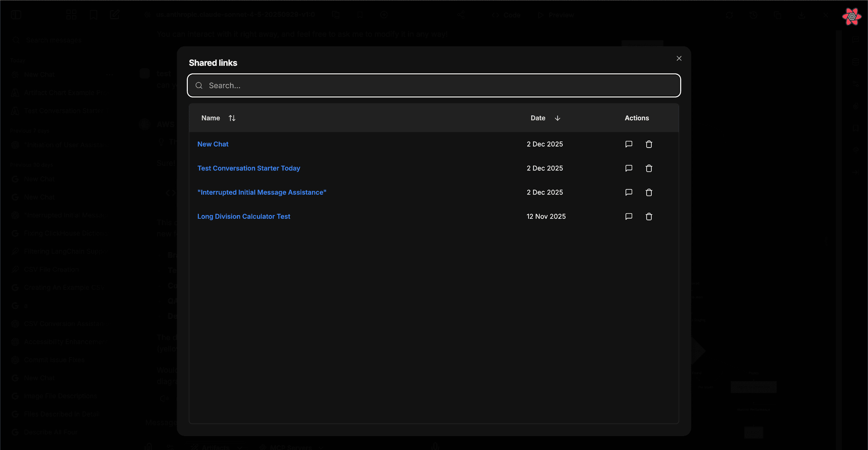Focus the Search field in Shared links
Viewport: 868px width, 450px height.
pyautogui.click(x=434, y=85)
